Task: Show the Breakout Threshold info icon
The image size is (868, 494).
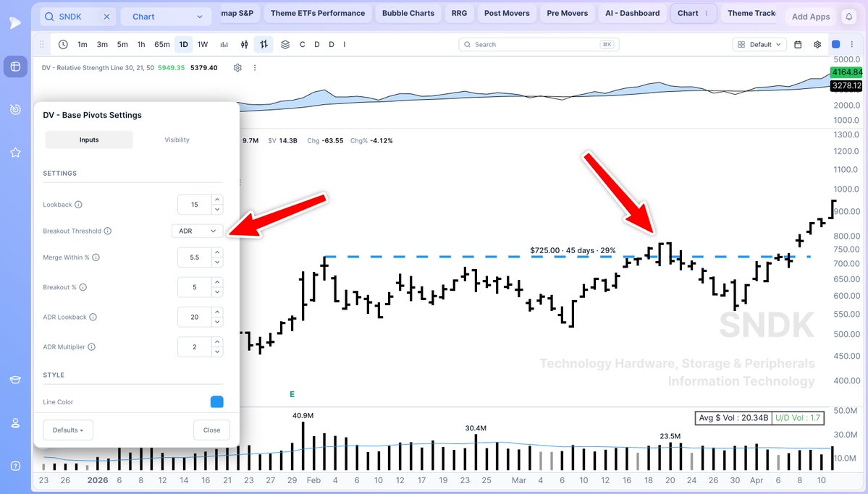Action: (108, 231)
